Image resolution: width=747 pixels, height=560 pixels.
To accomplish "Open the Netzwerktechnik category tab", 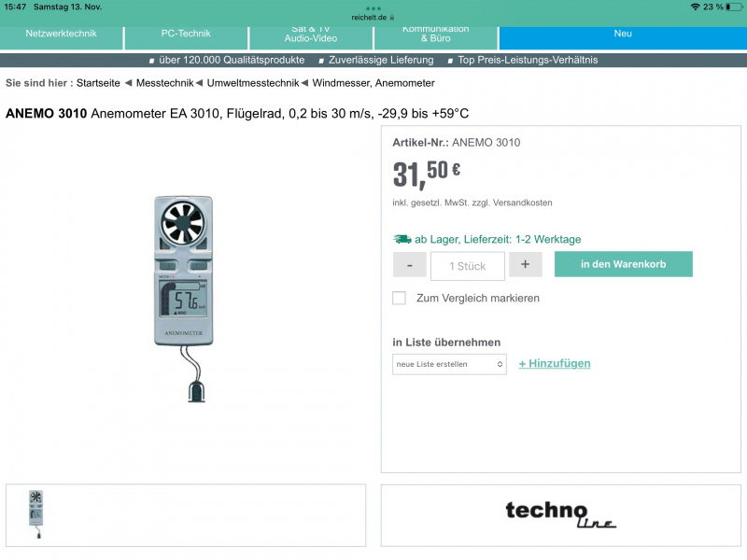I will [62, 37].
